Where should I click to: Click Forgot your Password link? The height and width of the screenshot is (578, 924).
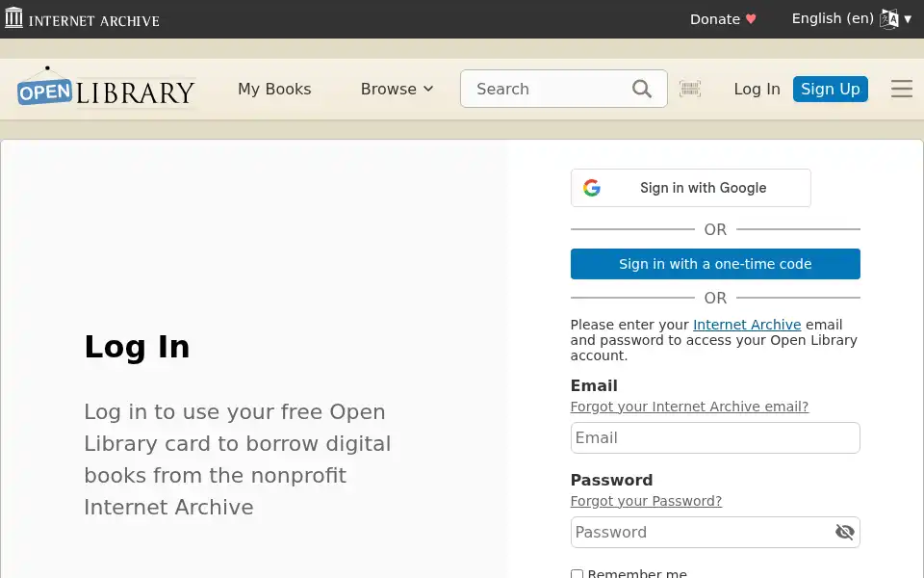(646, 501)
